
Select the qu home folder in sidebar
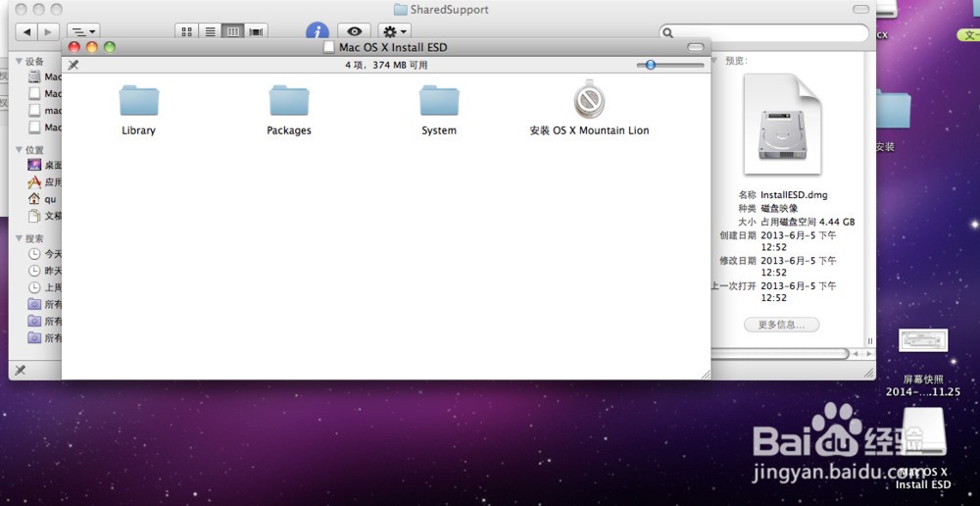[x=42, y=199]
